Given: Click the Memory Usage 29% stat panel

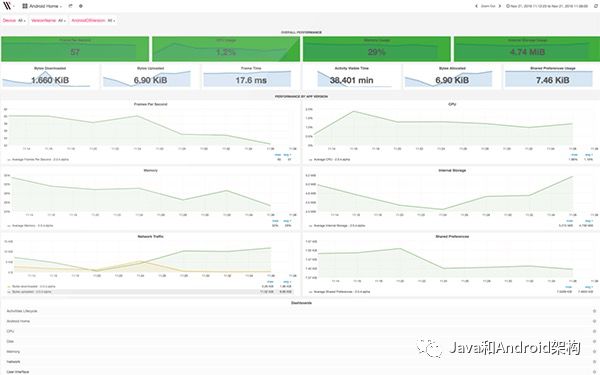Looking at the screenshot, I should pos(377,49).
